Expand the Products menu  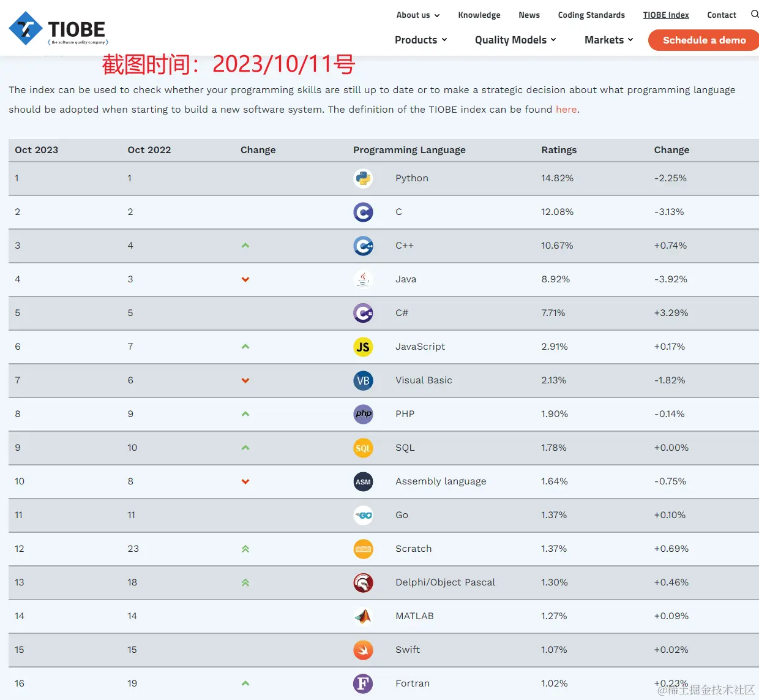coord(421,40)
